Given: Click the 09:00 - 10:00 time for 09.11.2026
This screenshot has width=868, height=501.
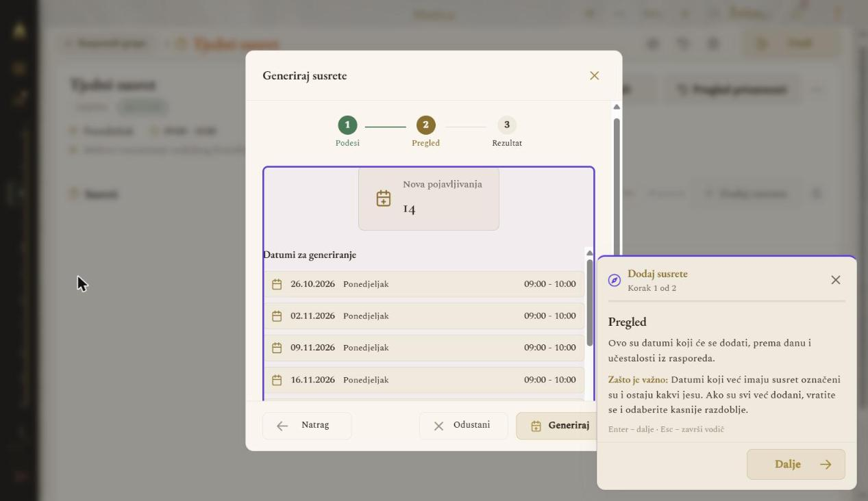Looking at the screenshot, I should pyautogui.click(x=550, y=348).
